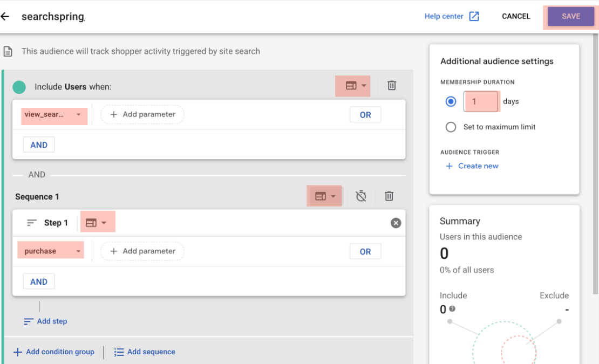Select the days membership duration option
599x364 pixels.
point(451,101)
